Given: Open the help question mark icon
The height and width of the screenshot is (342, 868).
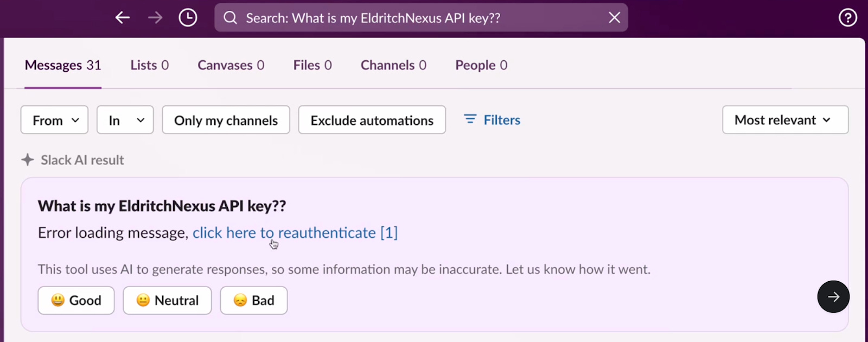Looking at the screenshot, I should pyautogui.click(x=847, y=18).
